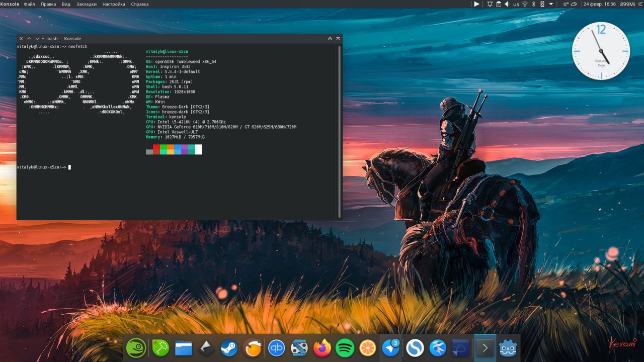Open the Настройка menu
This screenshot has width=644, height=362.
(114, 4)
